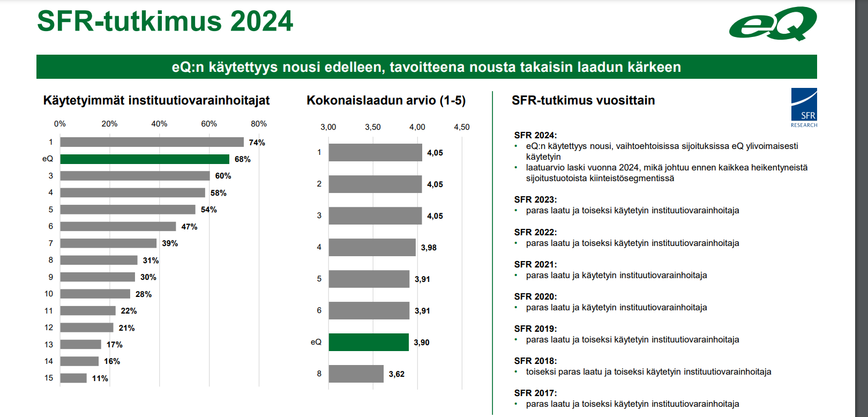This screenshot has height=417, width=868.
Task: Click the quality bar for rank 1
Action: pyautogui.click(x=376, y=152)
